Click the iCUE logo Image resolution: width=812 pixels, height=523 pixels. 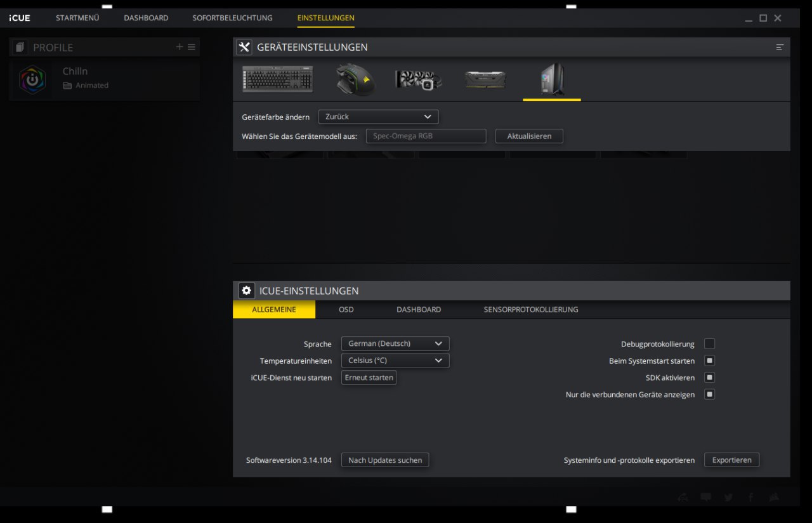click(20, 18)
